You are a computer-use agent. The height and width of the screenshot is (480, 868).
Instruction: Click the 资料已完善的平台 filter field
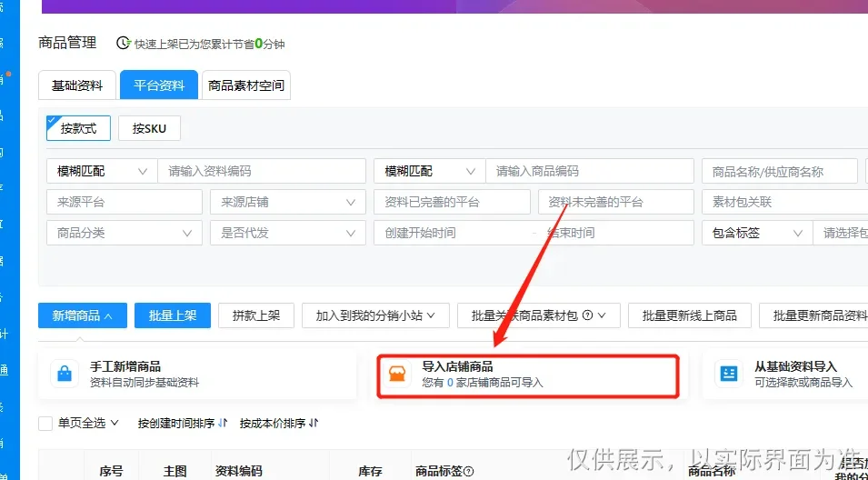pyautogui.click(x=452, y=202)
